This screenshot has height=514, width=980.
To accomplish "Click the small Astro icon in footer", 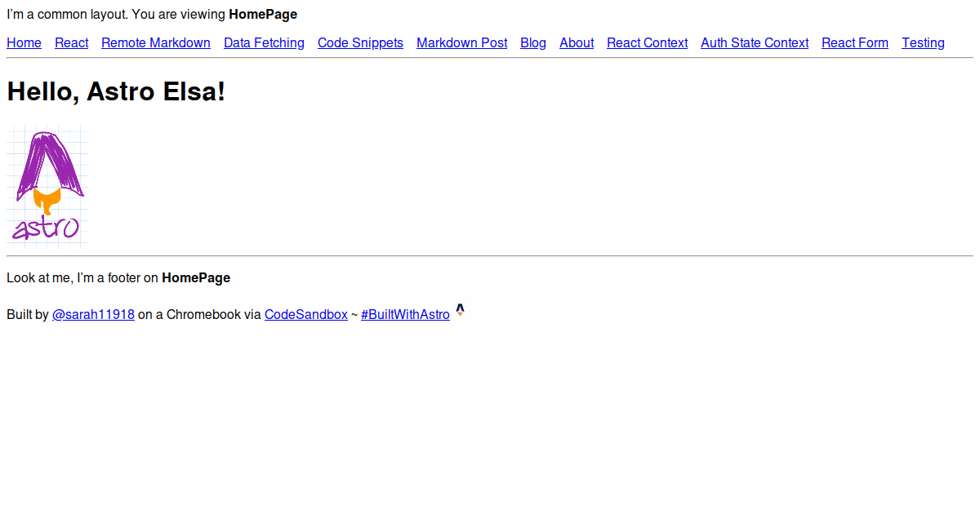I will [460, 310].
